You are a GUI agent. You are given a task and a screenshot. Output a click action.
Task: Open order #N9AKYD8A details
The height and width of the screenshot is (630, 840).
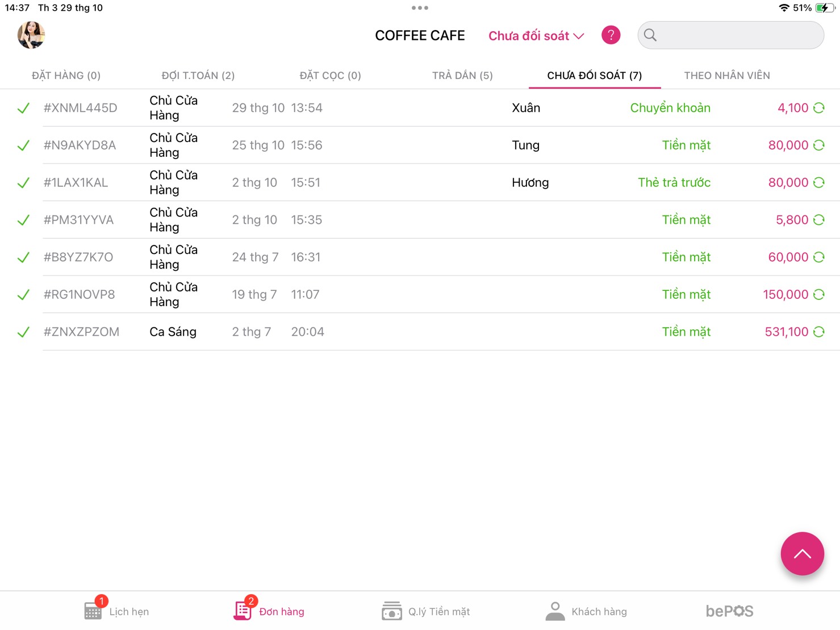click(80, 145)
